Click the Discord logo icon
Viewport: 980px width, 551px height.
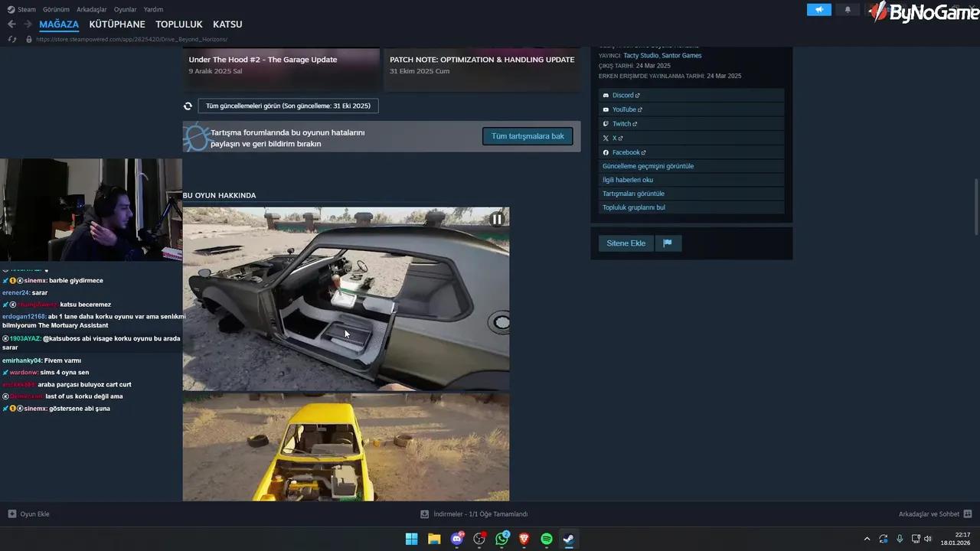[606, 96]
